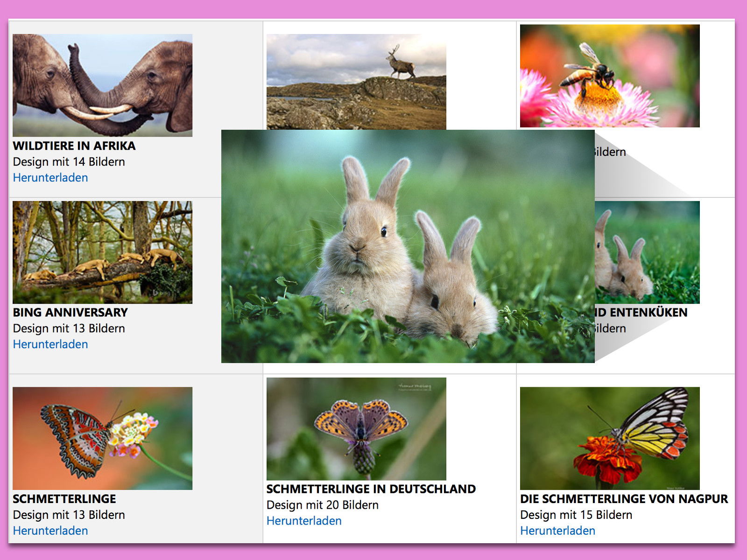Click Herunterladen under Die Schmetterlinge von Nagpur

click(557, 531)
